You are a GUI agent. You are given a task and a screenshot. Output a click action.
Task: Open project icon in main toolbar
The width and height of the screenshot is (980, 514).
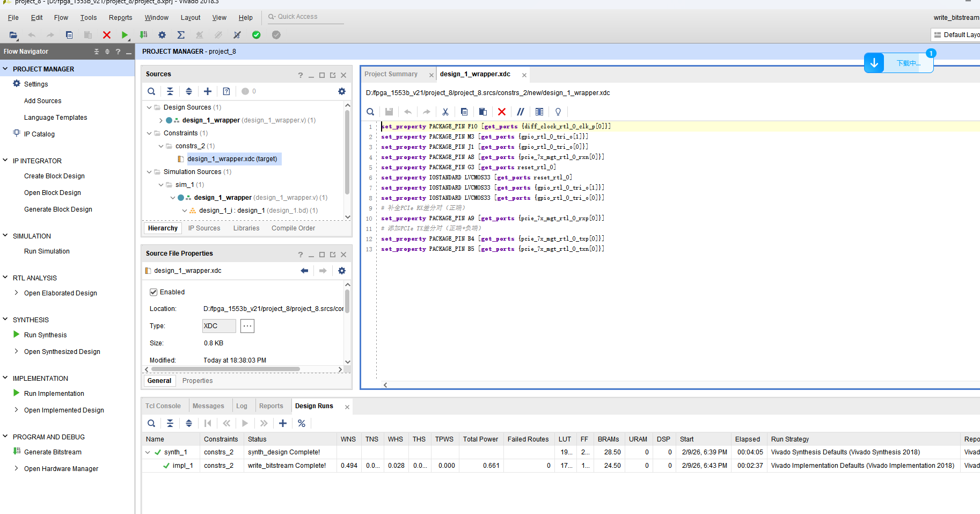click(x=13, y=35)
